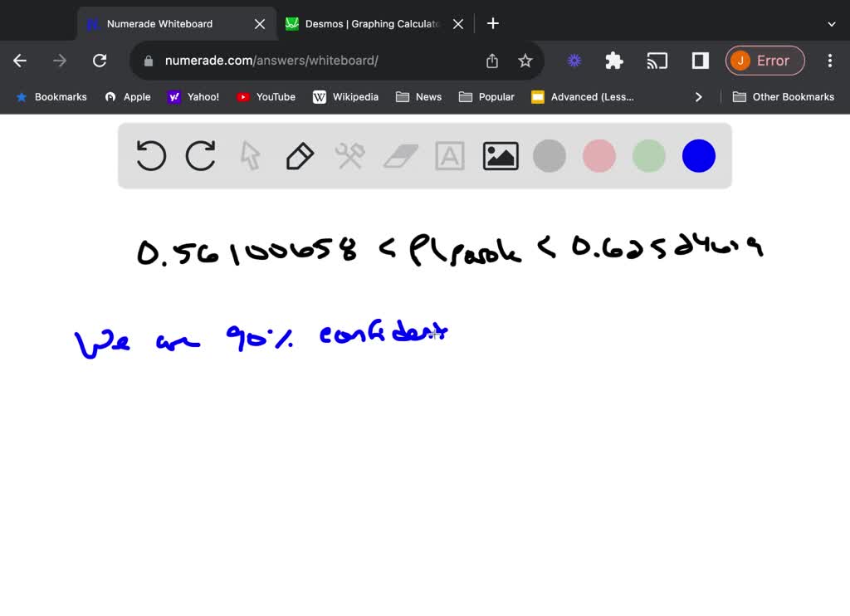Pick the gray color swatch
Viewport: 850px width, 616px height.
tap(550, 156)
